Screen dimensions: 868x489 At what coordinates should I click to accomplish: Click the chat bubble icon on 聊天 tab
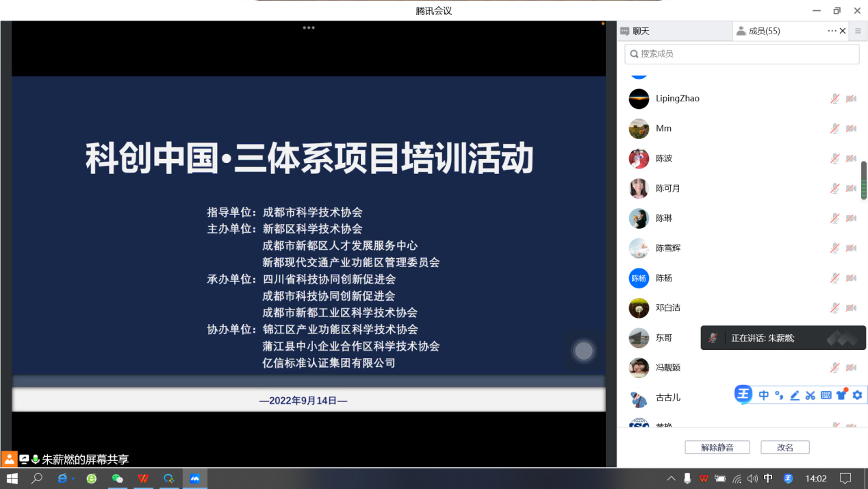[624, 31]
